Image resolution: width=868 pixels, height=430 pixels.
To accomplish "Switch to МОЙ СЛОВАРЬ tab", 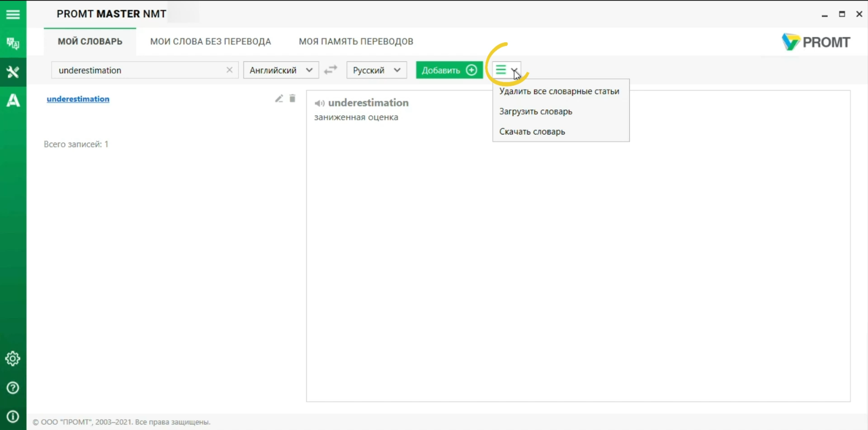I will click(90, 41).
